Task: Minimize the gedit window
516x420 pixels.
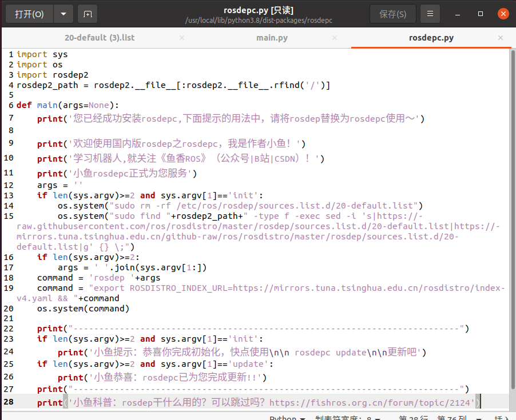Action: 458,14
